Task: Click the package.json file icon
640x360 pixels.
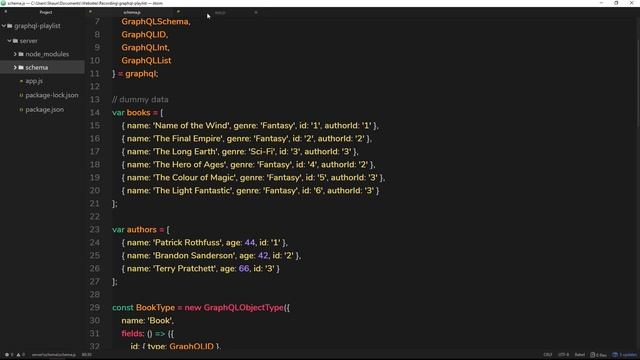Action: click(21, 109)
